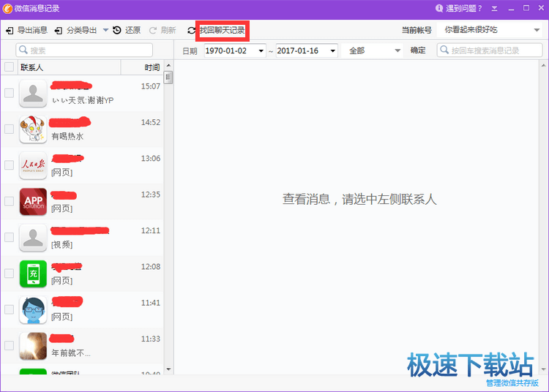Open the cartoon glasses avatar contact
Image resolution: width=549 pixels, height=392 pixels.
(x=33, y=309)
